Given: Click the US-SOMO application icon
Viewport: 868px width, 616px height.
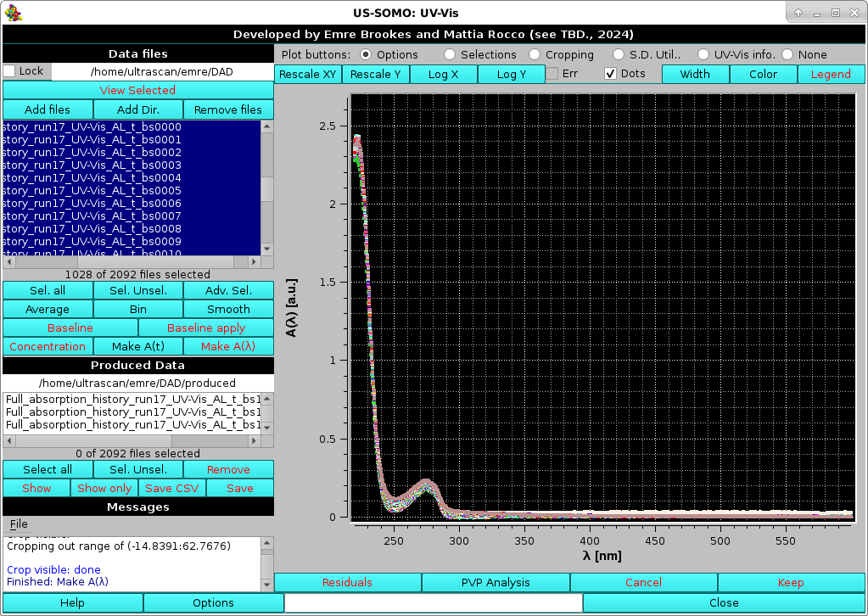Looking at the screenshot, I should (14, 12).
